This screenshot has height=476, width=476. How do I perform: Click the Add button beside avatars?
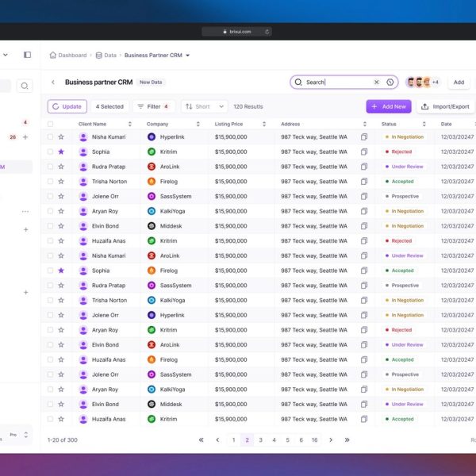pos(459,83)
